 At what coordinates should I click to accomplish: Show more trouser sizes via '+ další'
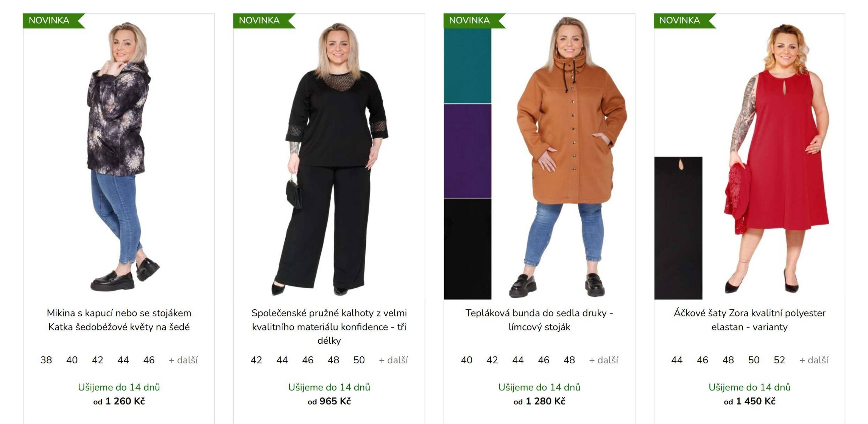(x=393, y=360)
